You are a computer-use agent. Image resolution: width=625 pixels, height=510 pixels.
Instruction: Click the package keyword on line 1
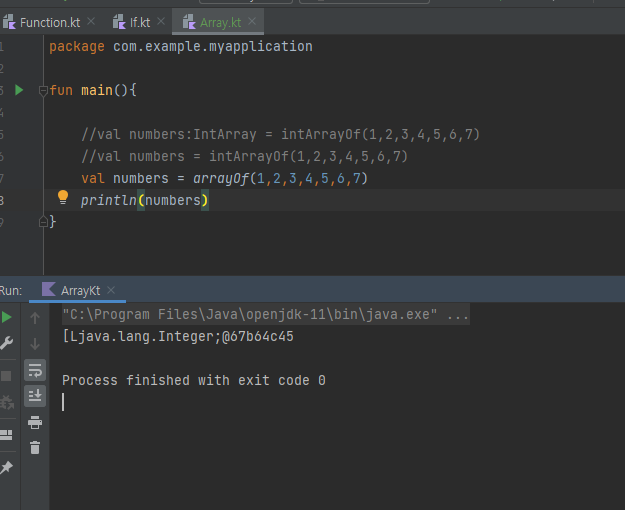pos(77,46)
